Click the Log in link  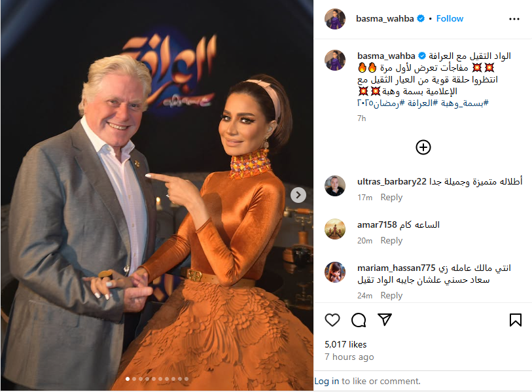(327, 381)
